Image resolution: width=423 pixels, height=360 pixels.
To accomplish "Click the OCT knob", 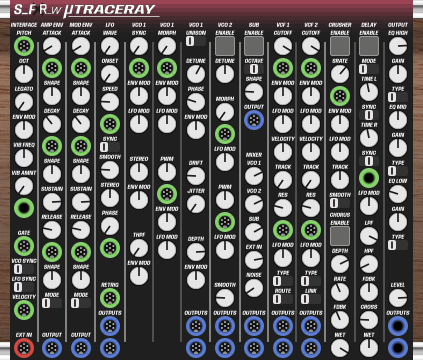I will coord(24,74).
